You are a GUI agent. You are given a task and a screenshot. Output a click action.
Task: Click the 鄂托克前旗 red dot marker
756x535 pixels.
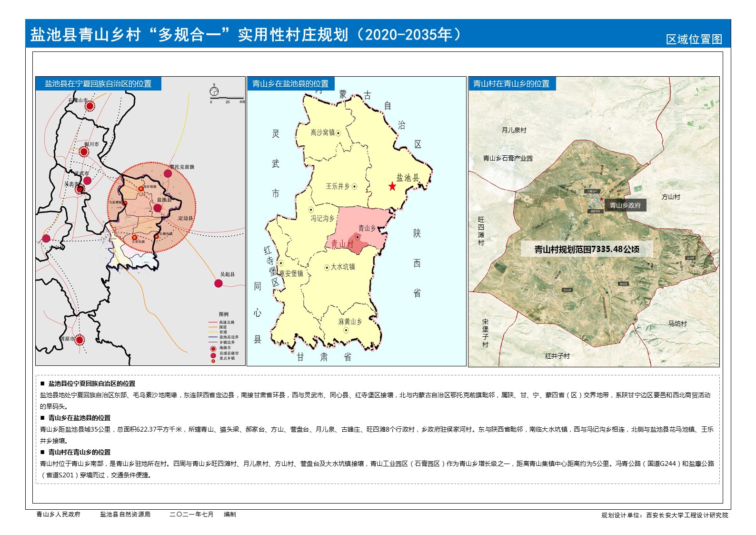click(168, 173)
